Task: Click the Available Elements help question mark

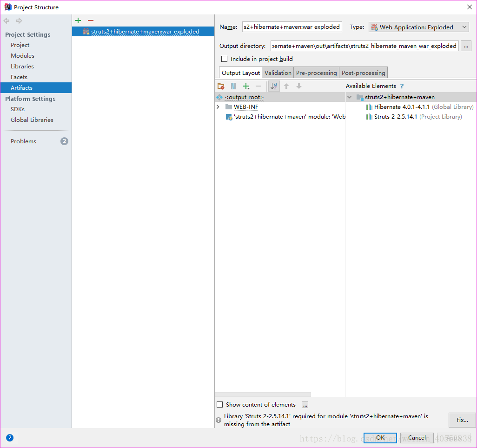Action: (402, 86)
